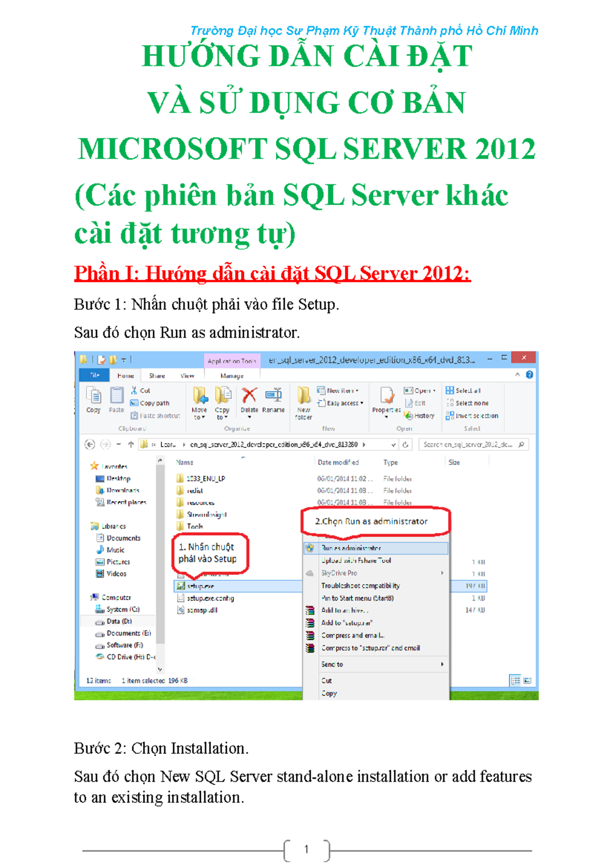Image resolution: width=613 pixels, height=868 pixels.
Task: Click History in the Open group
Action: point(419,416)
